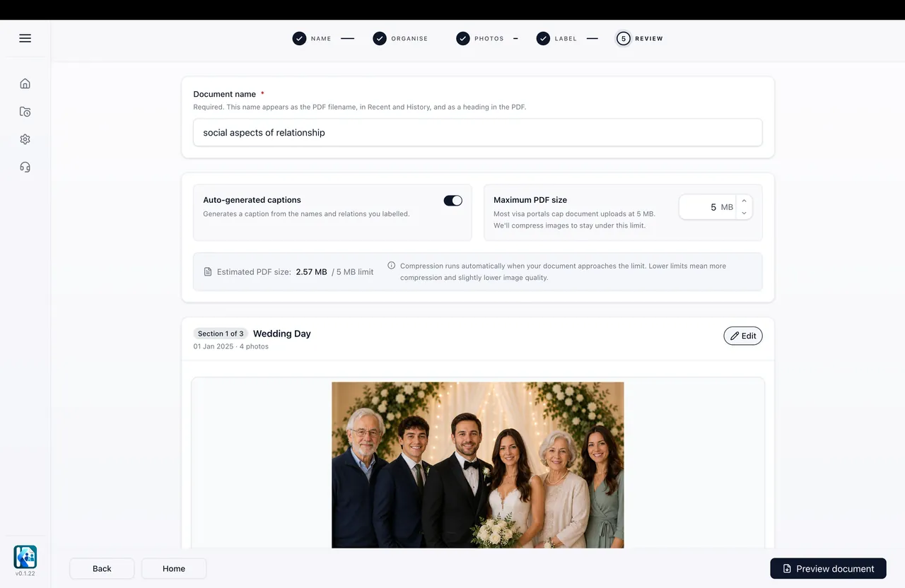905x588 pixels.
Task: Toggle Auto-generated captions switch off
Action: tap(452, 201)
